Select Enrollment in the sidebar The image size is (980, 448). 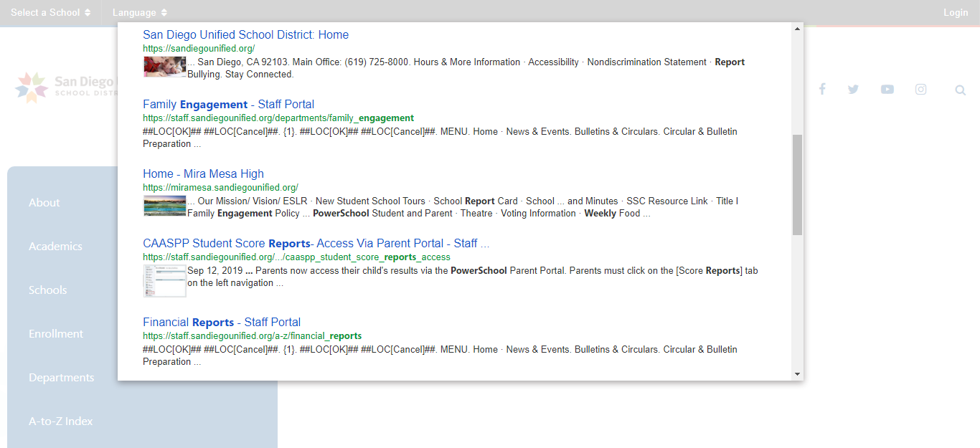tap(56, 334)
